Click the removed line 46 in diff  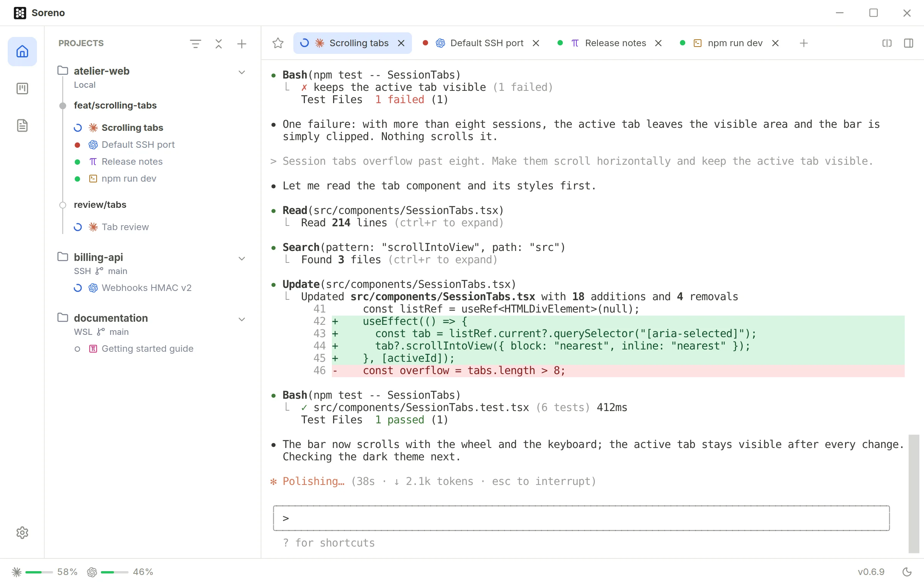point(618,371)
